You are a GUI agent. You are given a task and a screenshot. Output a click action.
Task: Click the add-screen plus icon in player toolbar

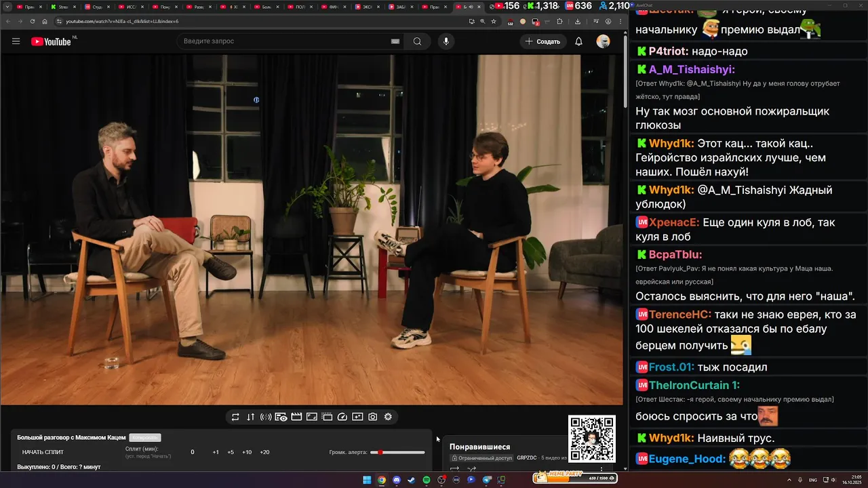click(357, 417)
